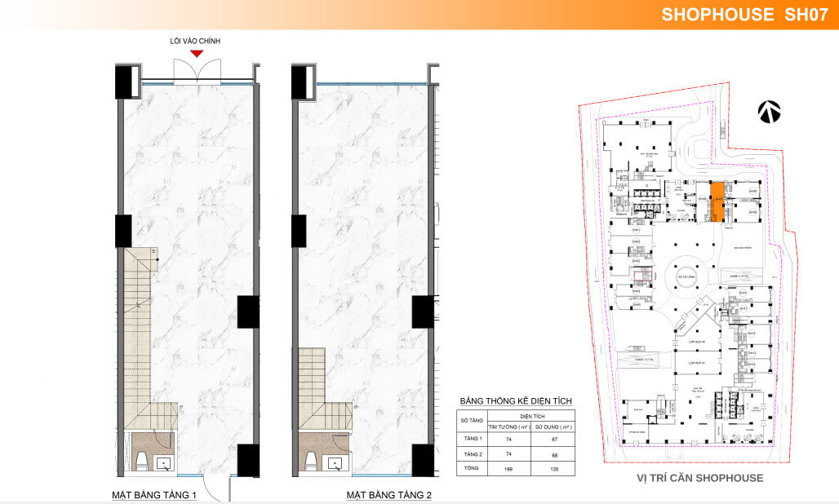The height and width of the screenshot is (504, 839).
Task: Click the north compass arrow icon
Action: 769,112
